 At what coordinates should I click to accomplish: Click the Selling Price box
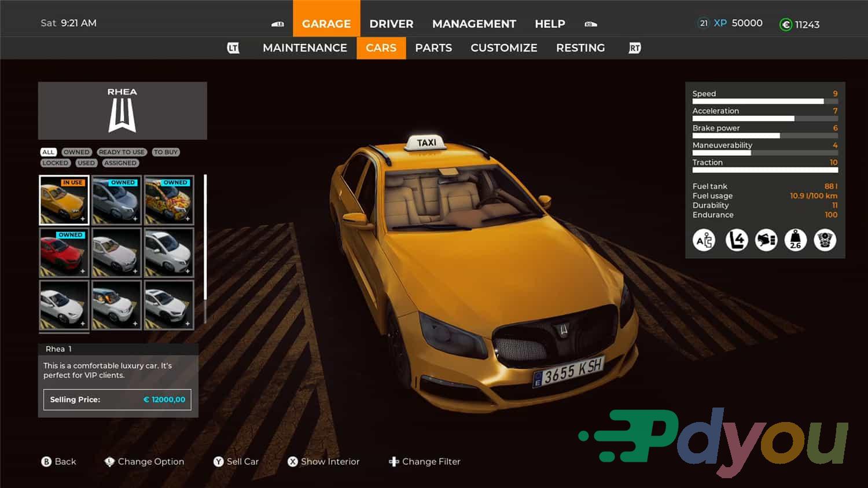[x=117, y=399]
